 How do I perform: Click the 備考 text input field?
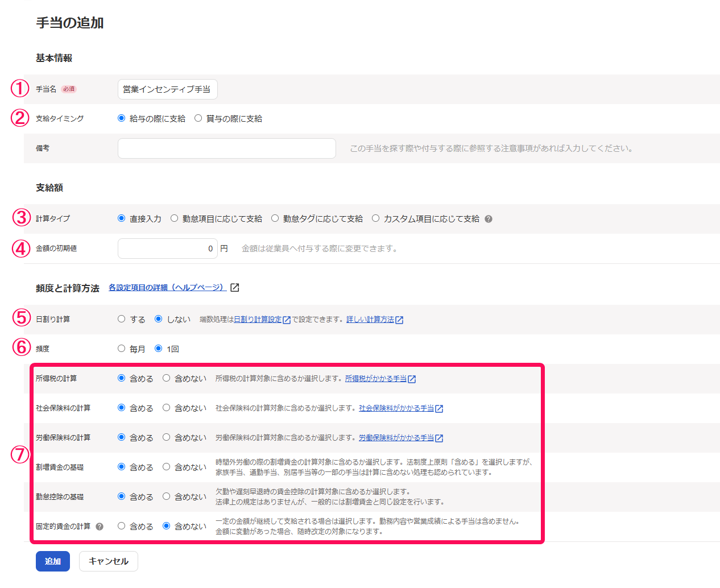(227, 148)
